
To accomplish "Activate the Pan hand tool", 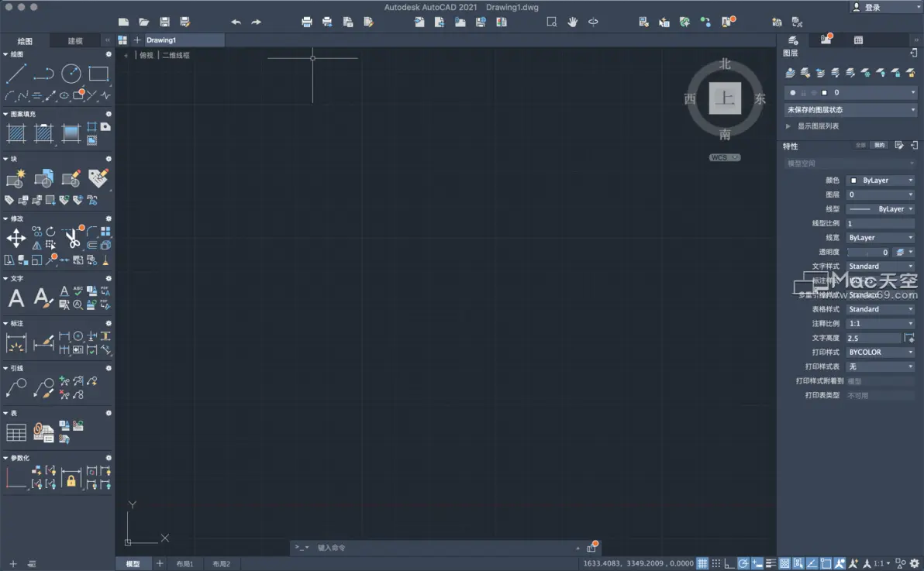I will tap(572, 22).
